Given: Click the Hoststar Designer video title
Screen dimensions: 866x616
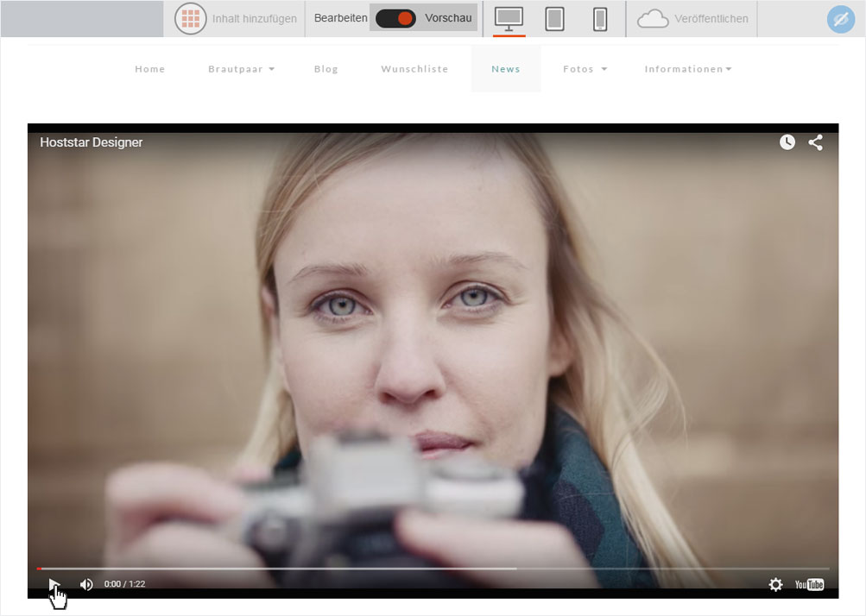Looking at the screenshot, I should (92, 142).
